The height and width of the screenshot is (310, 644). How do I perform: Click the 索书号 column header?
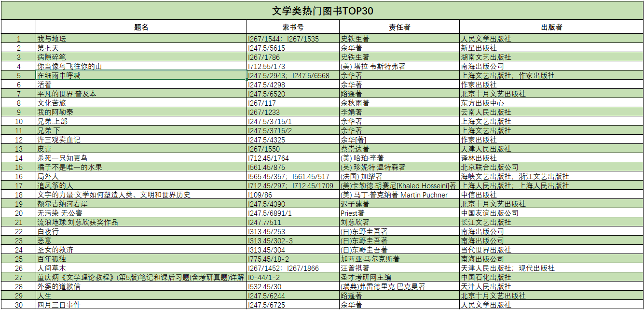293,27
